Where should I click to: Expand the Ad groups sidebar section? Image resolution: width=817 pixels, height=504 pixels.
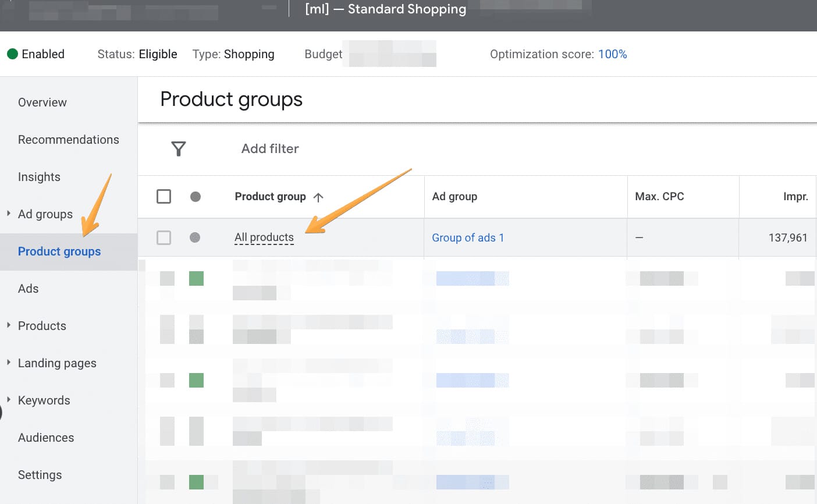[9, 214]
